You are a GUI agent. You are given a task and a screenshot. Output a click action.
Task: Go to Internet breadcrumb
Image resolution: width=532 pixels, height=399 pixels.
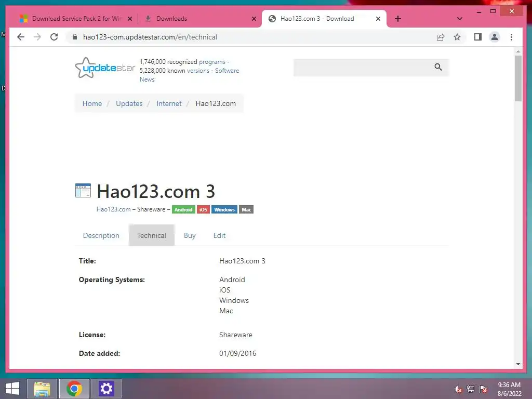(169, 103)
